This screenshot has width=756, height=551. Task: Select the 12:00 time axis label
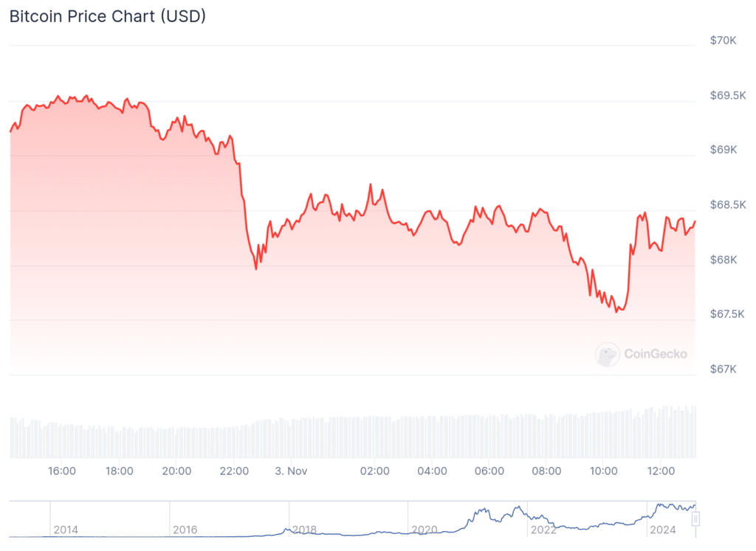pyautogui.click(x=661, y=471)
